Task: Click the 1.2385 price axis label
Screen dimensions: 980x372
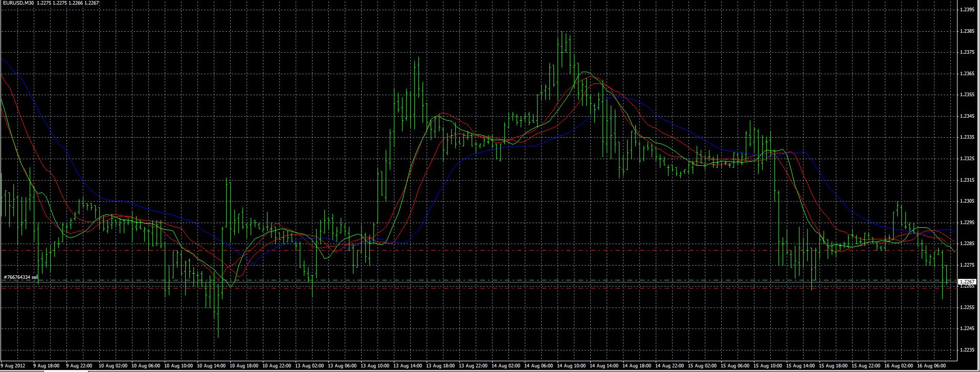Action: pos(968,31)
